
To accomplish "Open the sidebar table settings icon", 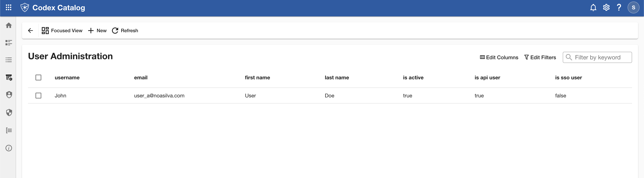I will coord(9,77).
